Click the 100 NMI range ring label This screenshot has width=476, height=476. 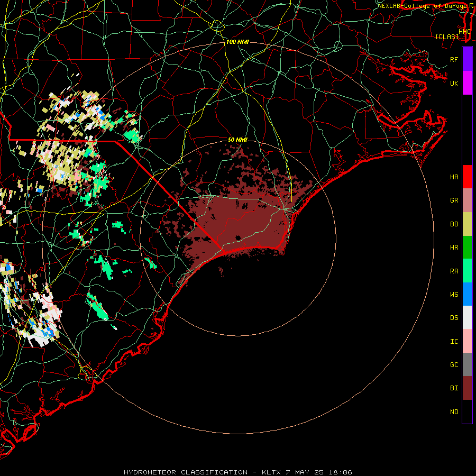coord(237,42)
